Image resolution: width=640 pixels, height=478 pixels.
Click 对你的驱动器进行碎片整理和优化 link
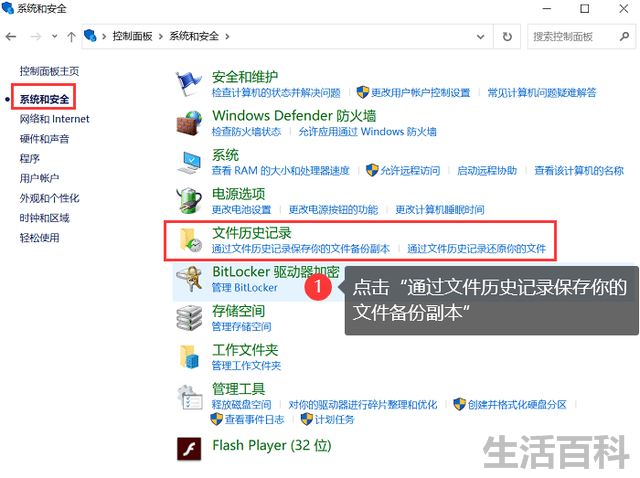[362, 405]
